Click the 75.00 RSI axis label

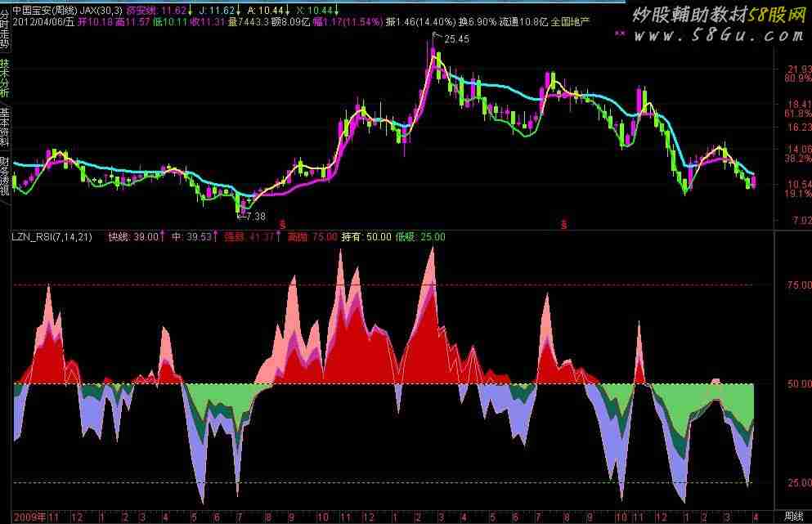[799, 285]
